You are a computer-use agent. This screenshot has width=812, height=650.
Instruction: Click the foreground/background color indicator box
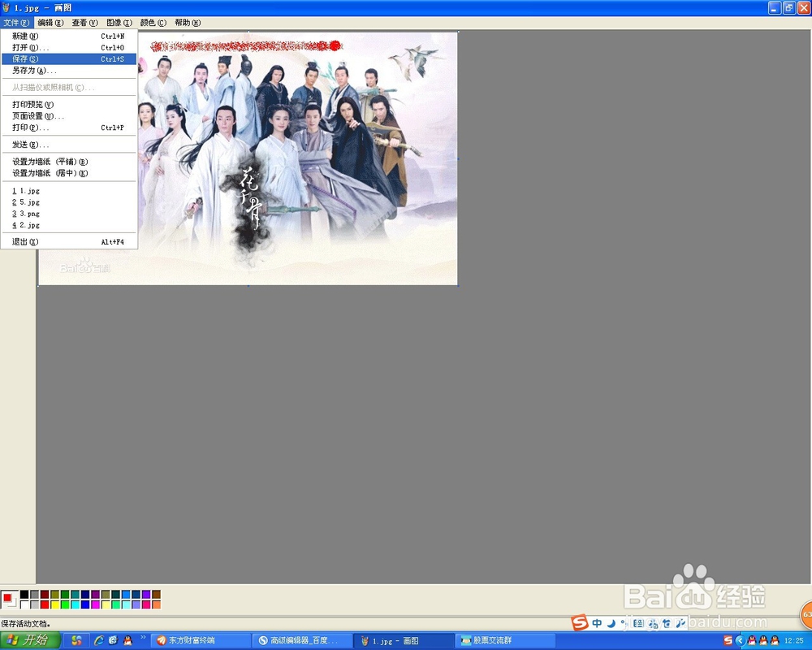[9, 600]
